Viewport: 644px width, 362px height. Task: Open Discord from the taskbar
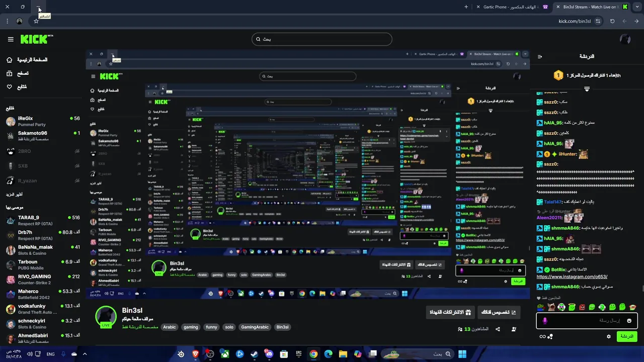269,354
